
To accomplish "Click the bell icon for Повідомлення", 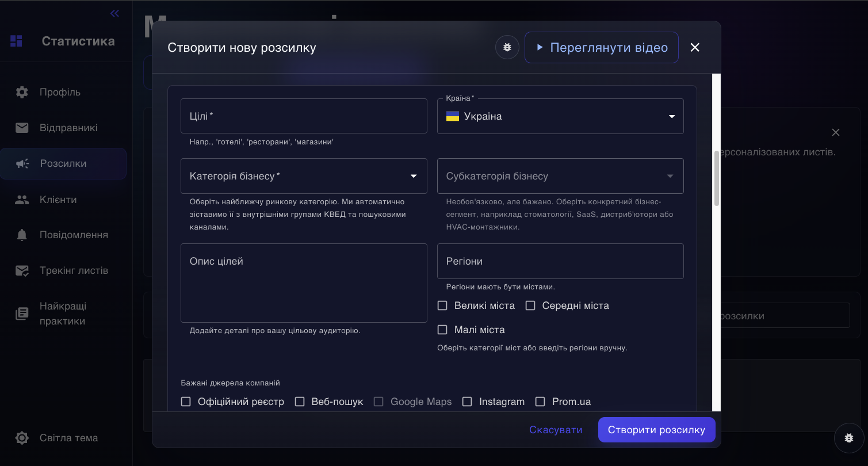I will click(22, 235).
